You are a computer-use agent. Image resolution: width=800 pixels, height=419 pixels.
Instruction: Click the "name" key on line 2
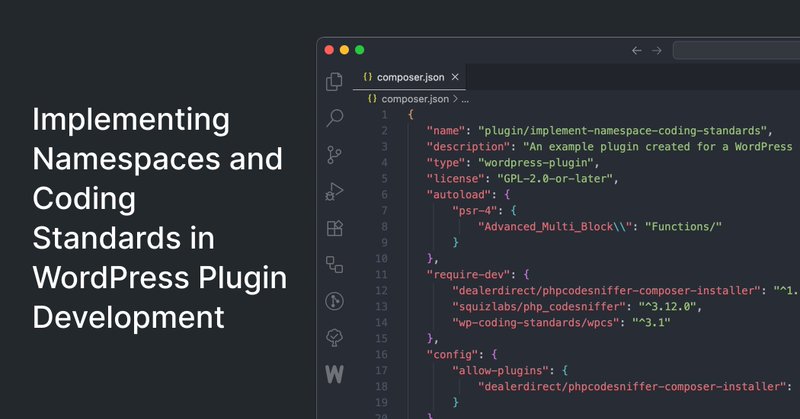coord(445,131)
